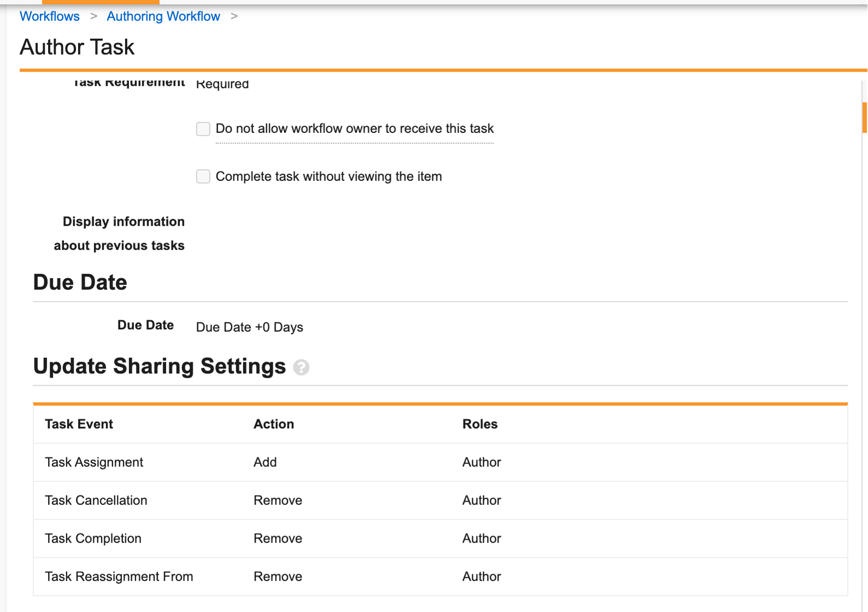Click the Action column header

(x=273, y=424)
